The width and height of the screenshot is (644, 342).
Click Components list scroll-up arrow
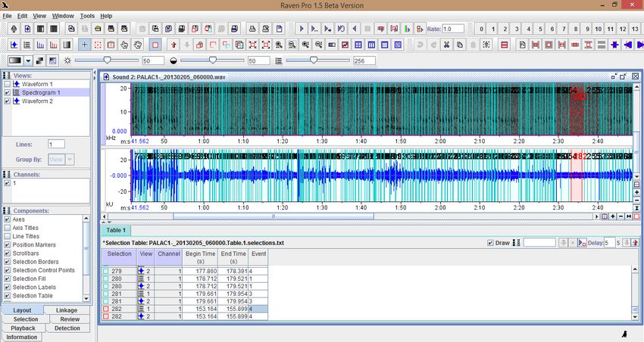coord(86,219)
